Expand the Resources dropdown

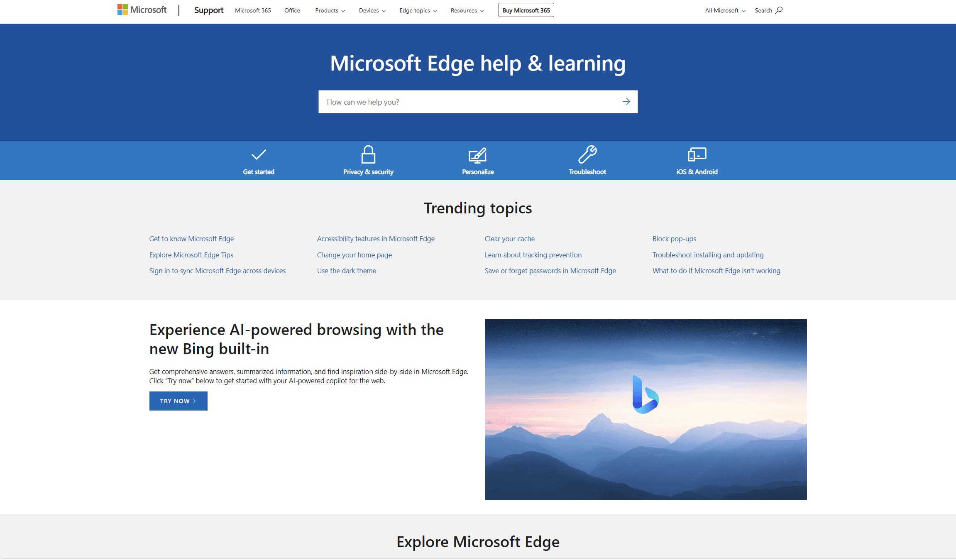tap(467, 10)
